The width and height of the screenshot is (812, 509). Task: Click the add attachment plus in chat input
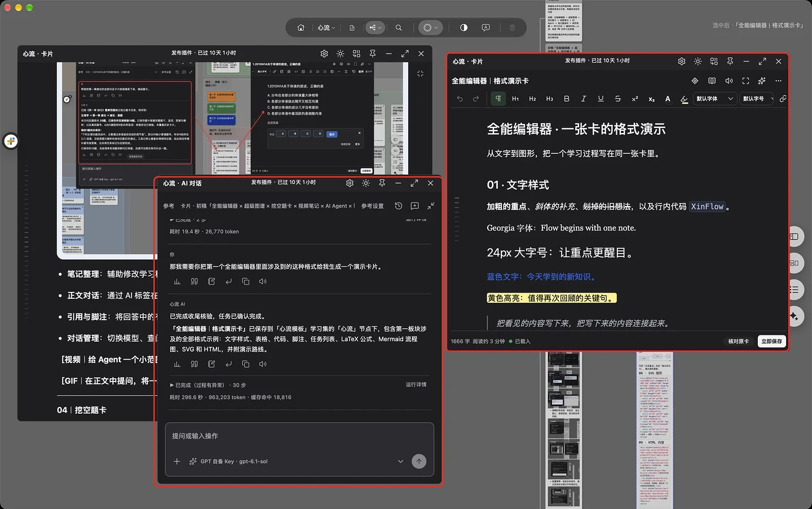(176, 461)
